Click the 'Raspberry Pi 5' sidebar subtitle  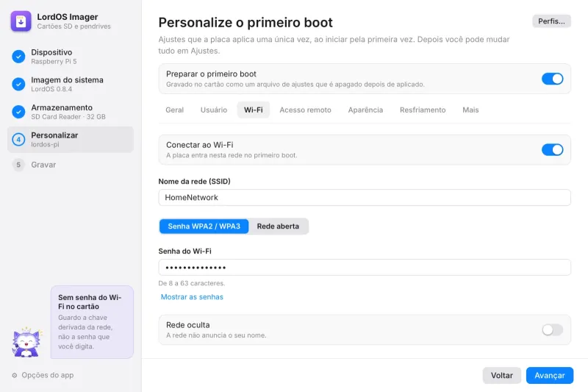pyautogui.click(x=54, y=62)
